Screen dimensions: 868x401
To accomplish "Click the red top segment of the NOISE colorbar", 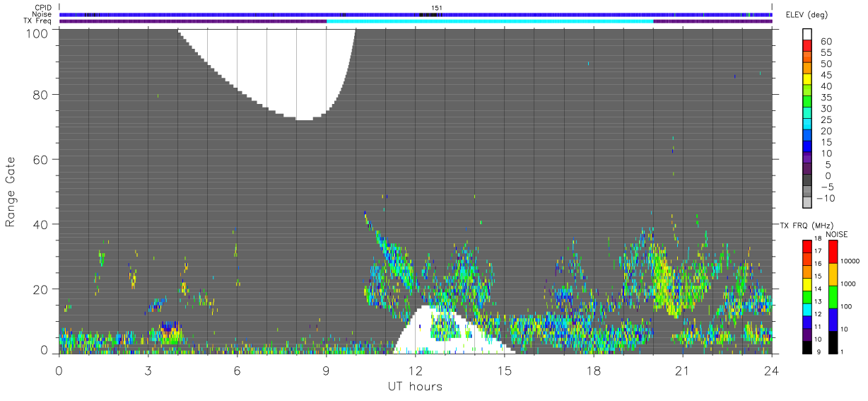I will tap(832, 252).
